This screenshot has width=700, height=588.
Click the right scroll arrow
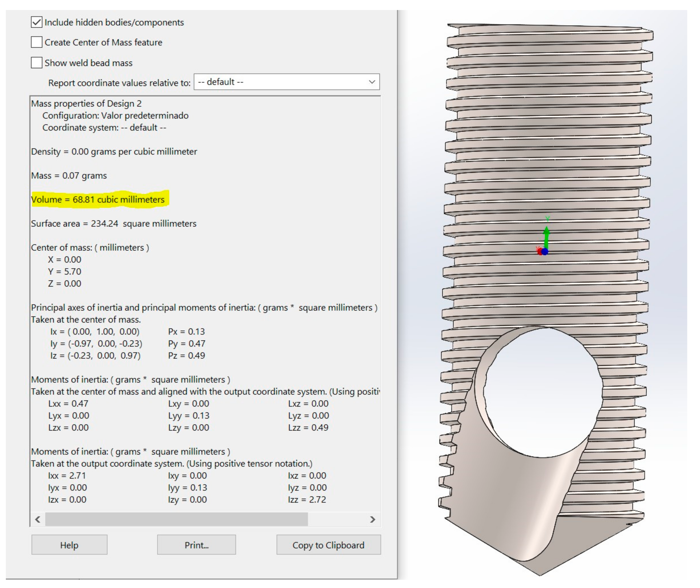(373, 519)
